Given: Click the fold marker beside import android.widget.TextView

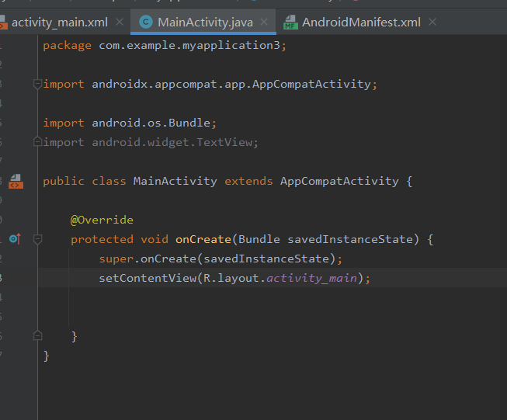Looking at the screenshot, I should (x=37, y=142).
